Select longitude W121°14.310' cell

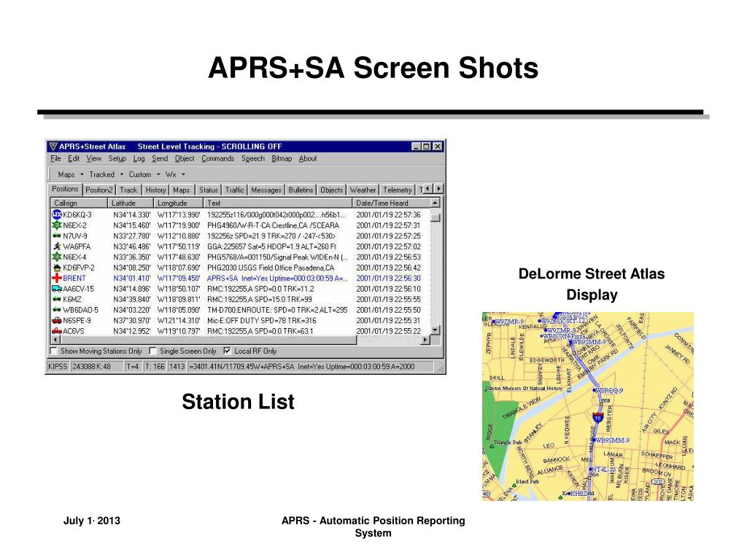179,321
